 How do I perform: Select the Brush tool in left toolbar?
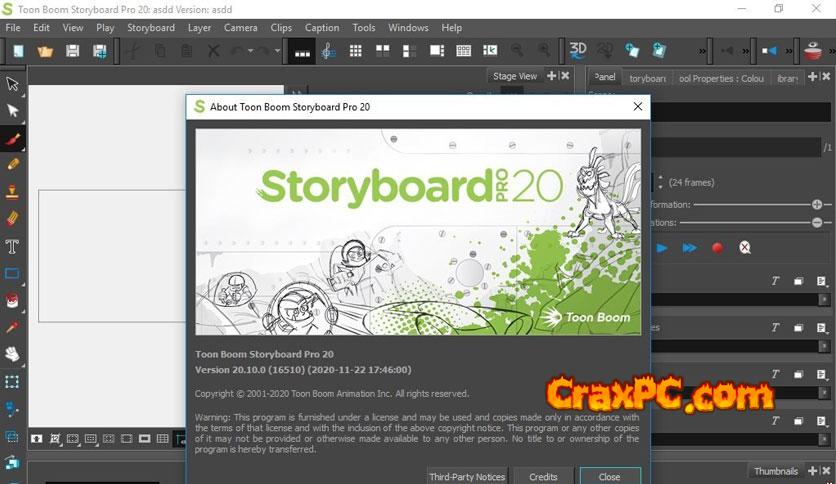point(13,138)
